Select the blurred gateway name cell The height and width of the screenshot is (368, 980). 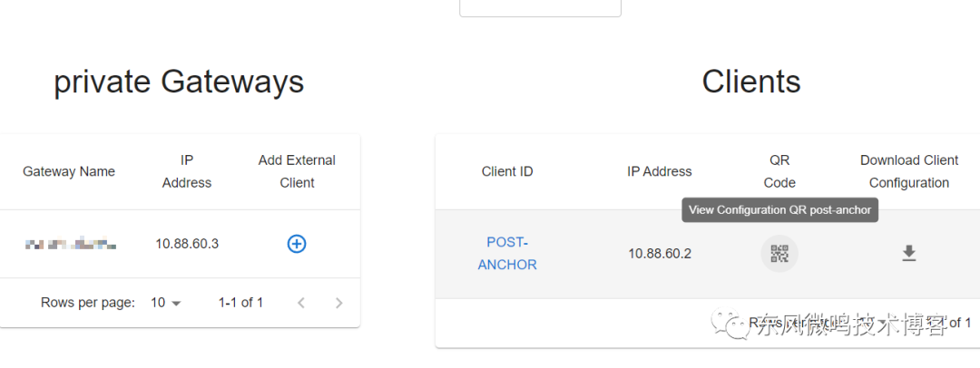pos(69,244)
